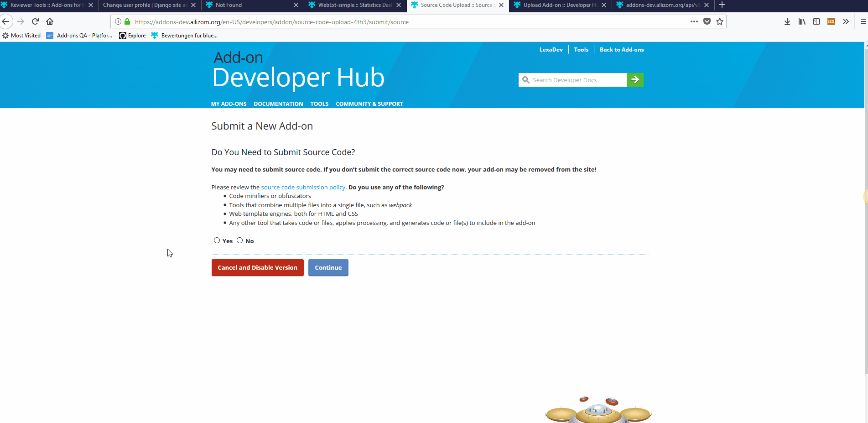Open the Firefox hamburger menu
868x423 pixels.
pyautogui.click(x=862, y=21)
